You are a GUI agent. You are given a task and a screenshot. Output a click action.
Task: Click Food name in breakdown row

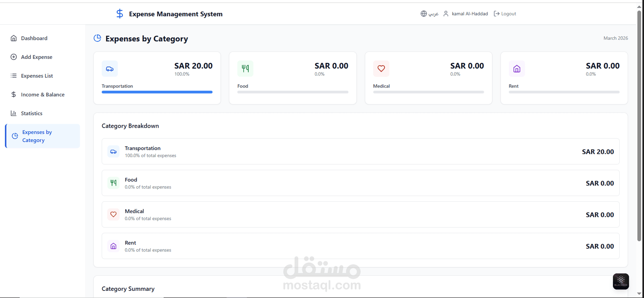point(131,179)
